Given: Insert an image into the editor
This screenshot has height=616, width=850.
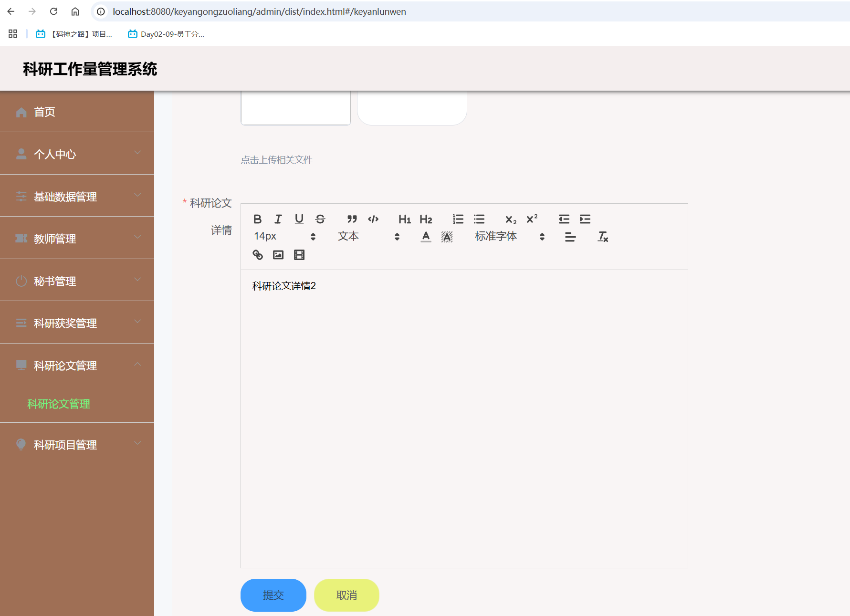Looking at the screenshot, I should (278, 255).
